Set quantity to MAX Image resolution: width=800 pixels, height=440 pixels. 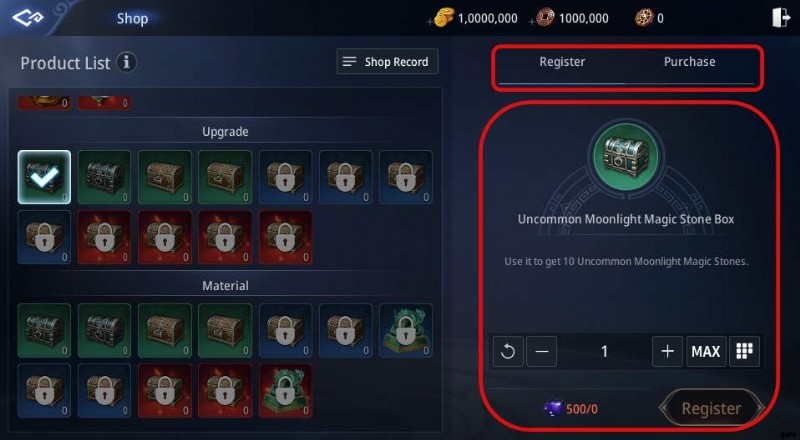706,351
